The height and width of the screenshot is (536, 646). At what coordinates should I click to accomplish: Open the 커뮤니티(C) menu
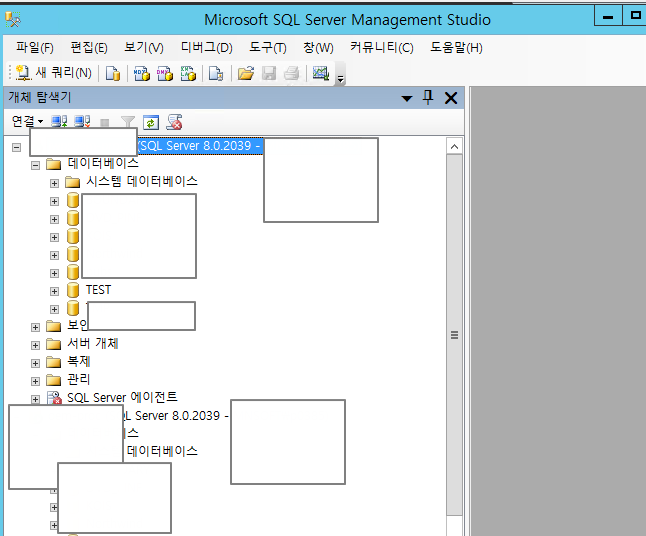382,48
